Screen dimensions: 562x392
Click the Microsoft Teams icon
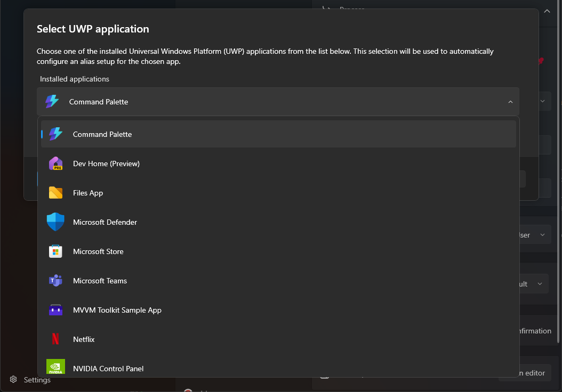click(55, 281)
